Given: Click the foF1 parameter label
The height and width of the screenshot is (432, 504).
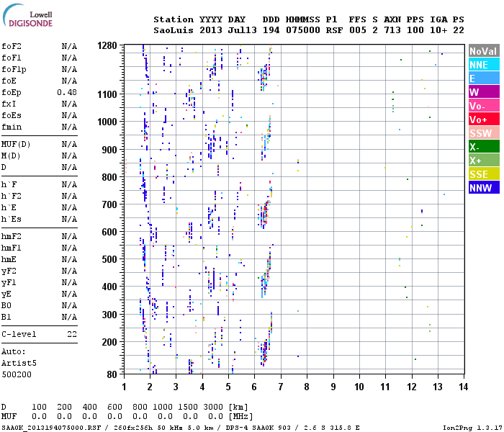Looking at the screenshot, I should pyautogui.click(x=12, y=58).
